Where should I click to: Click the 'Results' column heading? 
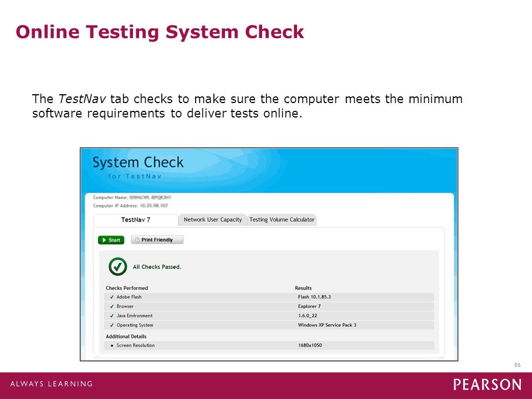click(303, 288)
